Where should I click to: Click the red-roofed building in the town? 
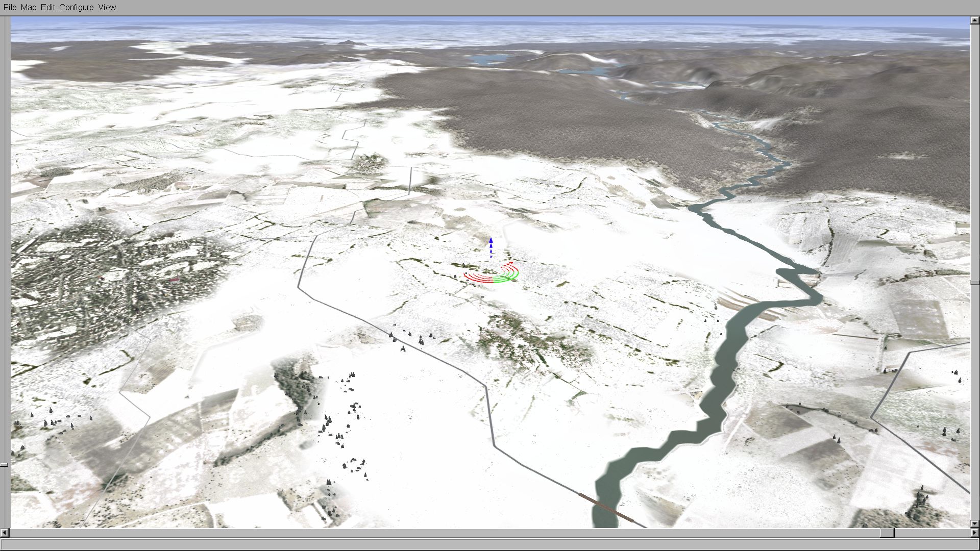click(x=175, y=280)
